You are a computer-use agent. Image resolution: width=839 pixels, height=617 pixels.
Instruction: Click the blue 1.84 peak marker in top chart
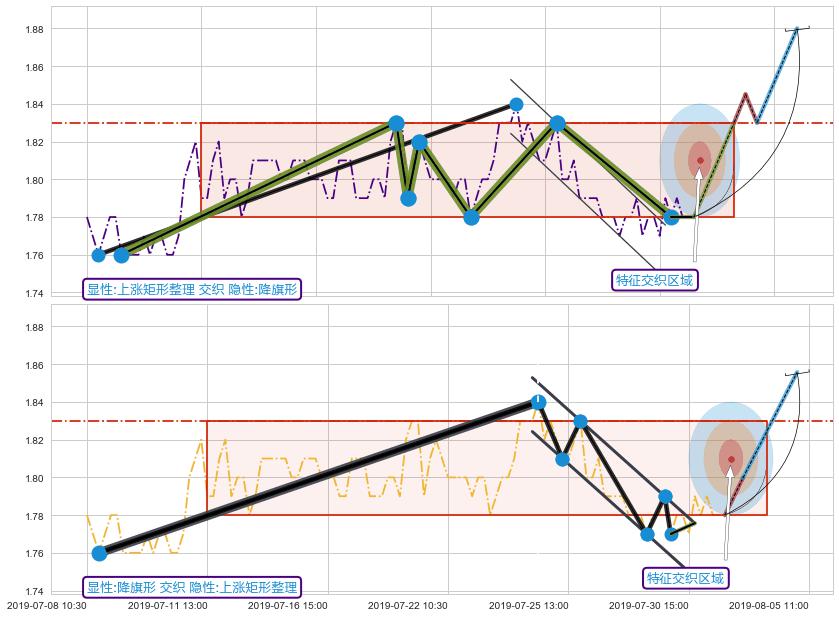tap(516, 104)
